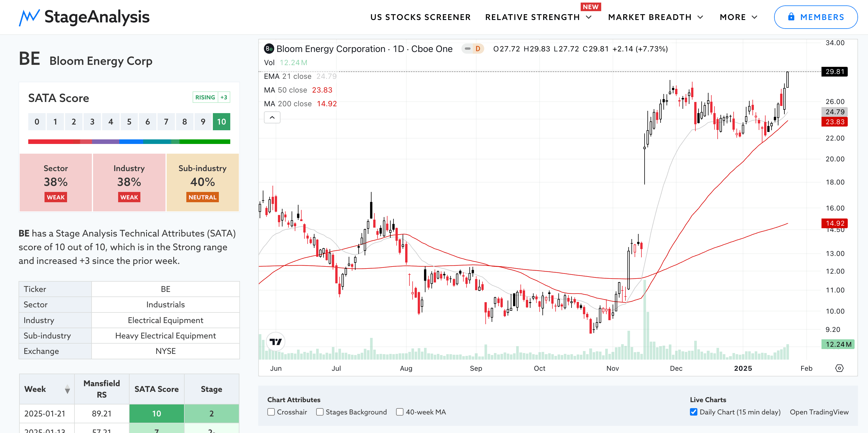Click the SATA Score column header

pyautogui.click(x=157, y=389)
